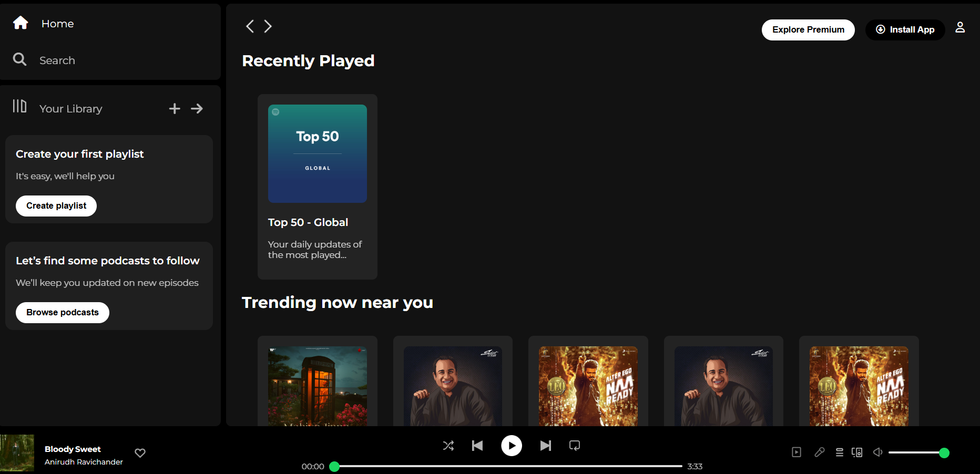Toggle repeat mode
This screenshot has height=474, width=980.
[x=575, y=446]
